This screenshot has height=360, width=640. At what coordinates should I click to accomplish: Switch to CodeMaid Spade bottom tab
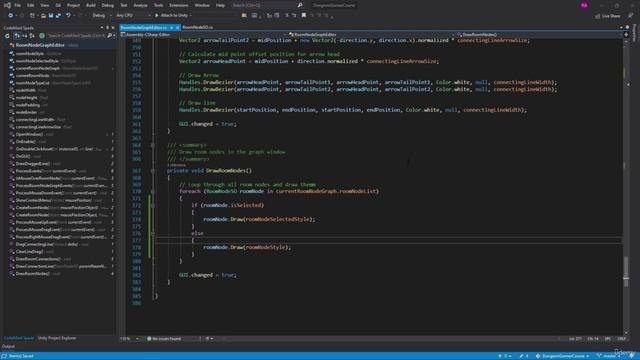(19, 338)
